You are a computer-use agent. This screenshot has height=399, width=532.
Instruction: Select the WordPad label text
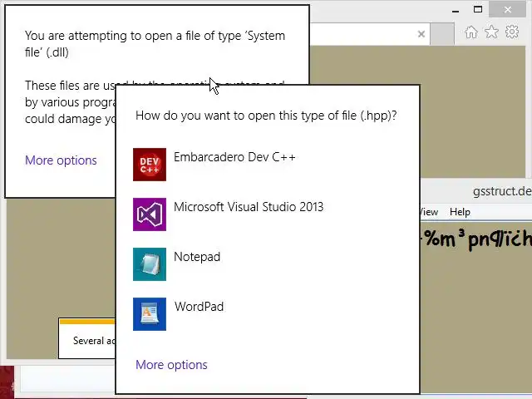point(199,307)
